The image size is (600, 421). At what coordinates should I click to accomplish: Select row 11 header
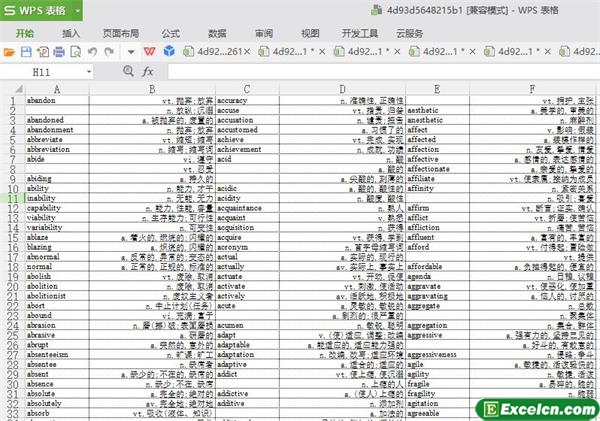[x=13, y=198]
